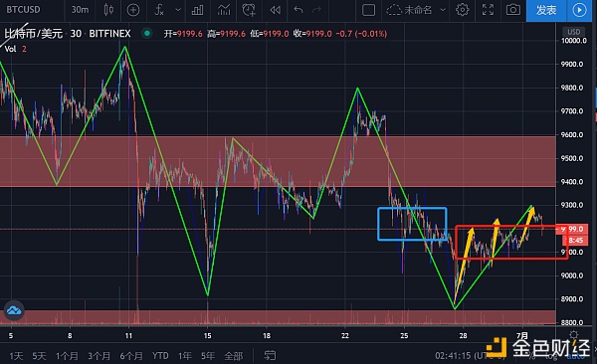597x364 pixels.
Task: Click the 8:45 bar countdown label
Action: click(575, 241)
